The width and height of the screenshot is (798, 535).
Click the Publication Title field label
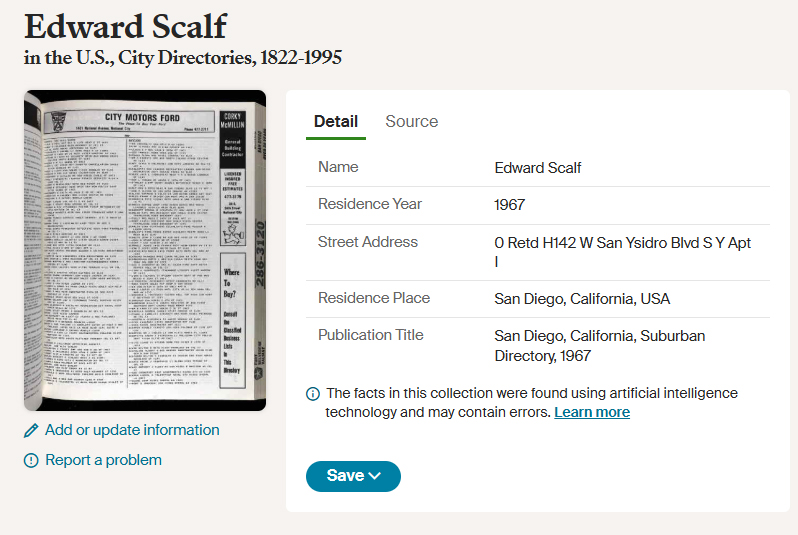(x=370, y=335)
